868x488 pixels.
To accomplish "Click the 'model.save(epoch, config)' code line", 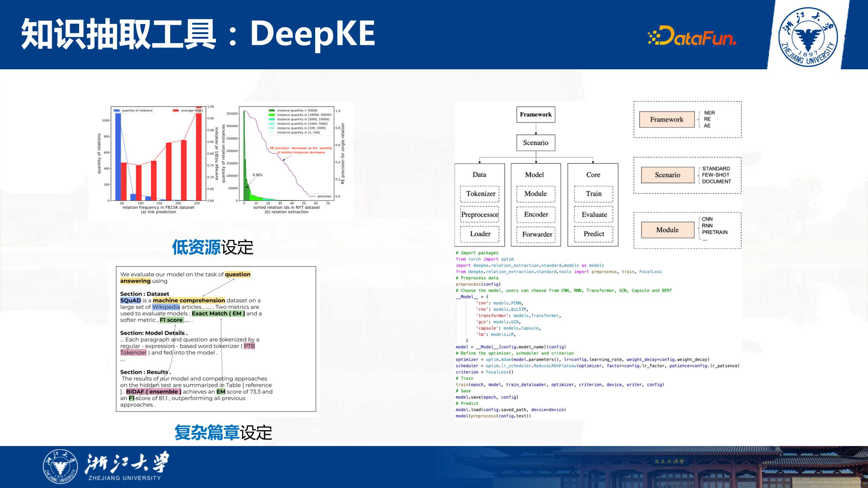I will (487, 397).
